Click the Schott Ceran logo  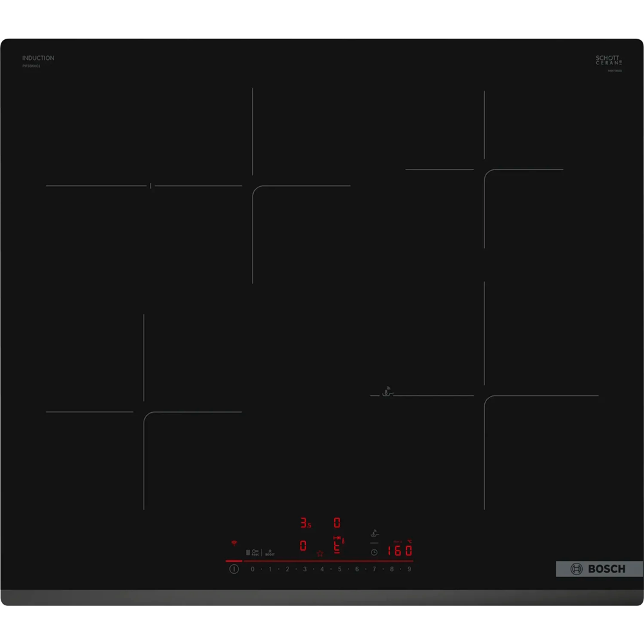609,61
